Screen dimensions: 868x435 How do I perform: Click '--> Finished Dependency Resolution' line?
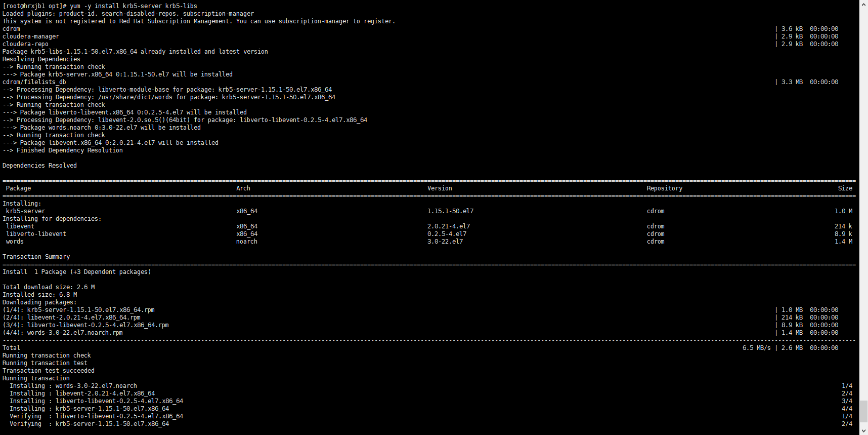click(x=63, y=150)
